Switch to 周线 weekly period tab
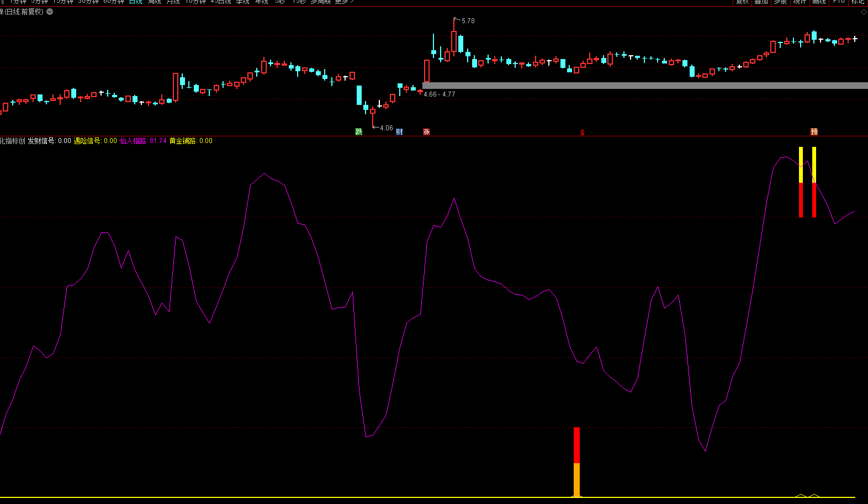This screenshot has height=504, width=868. pos(155,2)
